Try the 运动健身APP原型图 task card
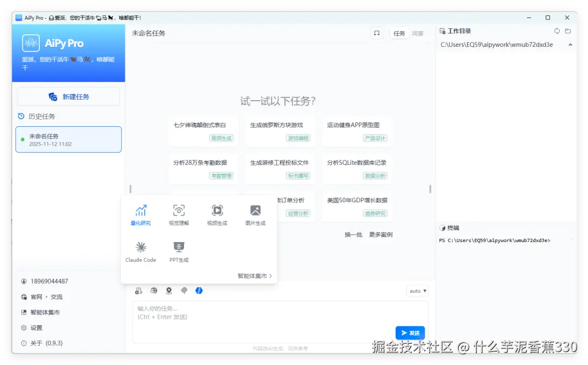Screen dimensions: 588x365 pyautogui.click(x=357, y=131)
